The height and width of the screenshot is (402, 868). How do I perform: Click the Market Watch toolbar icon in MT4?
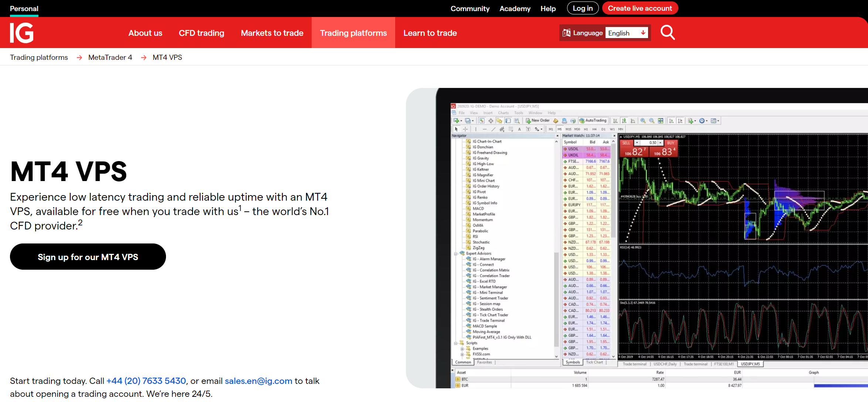[482, 121]
